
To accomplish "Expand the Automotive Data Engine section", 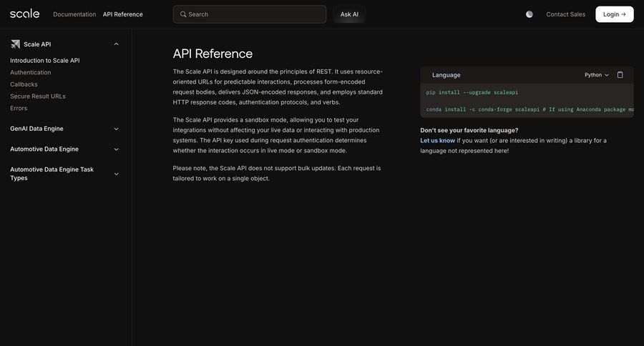I will [x=116, y=149].
